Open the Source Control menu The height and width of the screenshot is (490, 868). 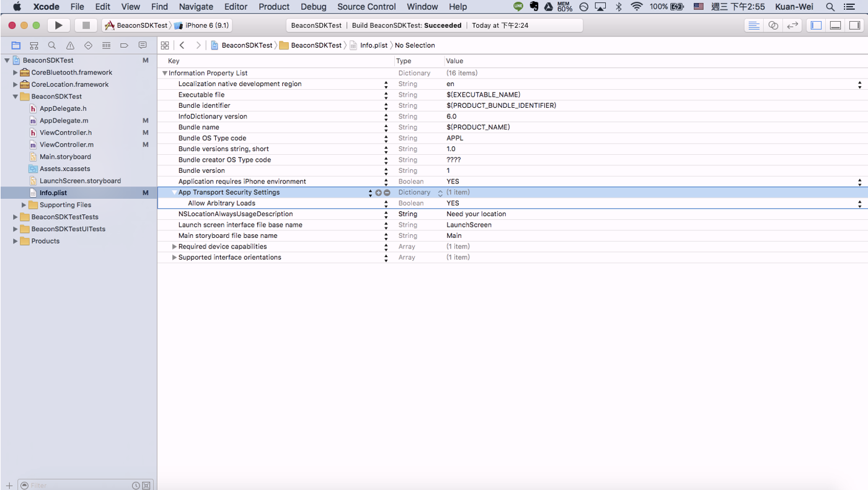click(366, 7)
